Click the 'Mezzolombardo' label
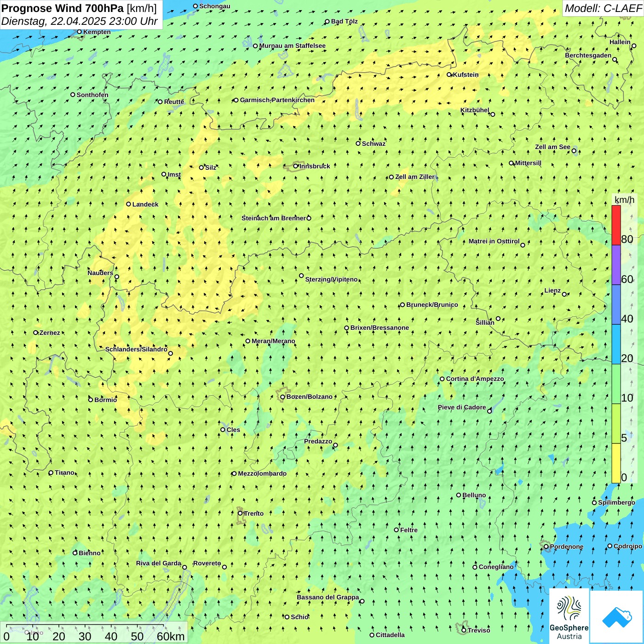 pos(262,473)
